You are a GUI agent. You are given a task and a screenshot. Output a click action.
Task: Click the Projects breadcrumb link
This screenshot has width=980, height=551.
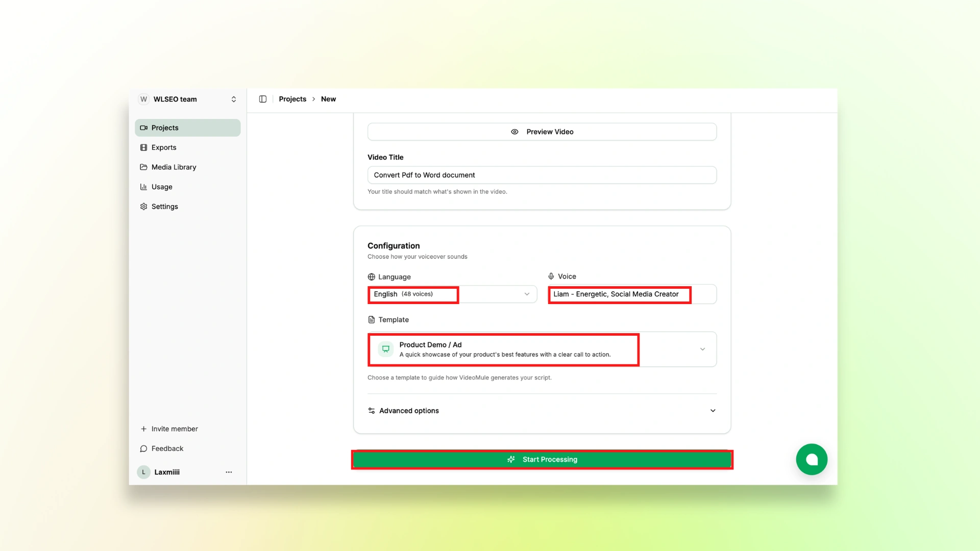292,99
